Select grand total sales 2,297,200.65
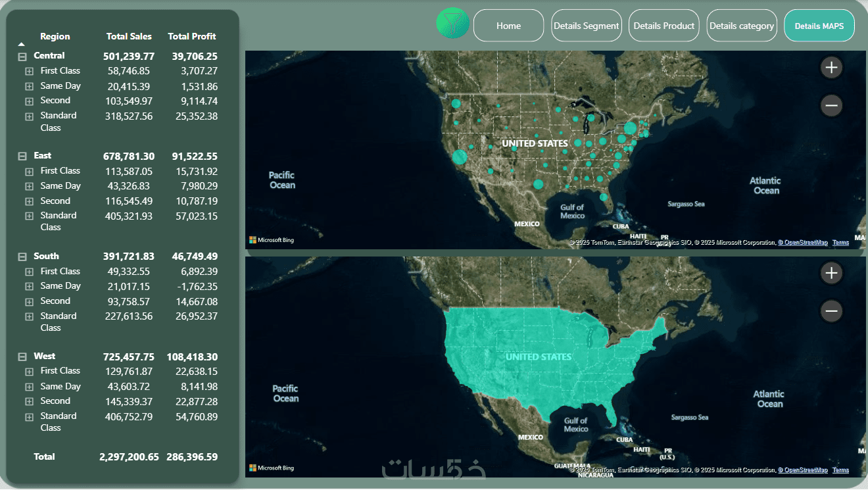The height and width of the screenshot is (490, 868). [x=129, y=456]
